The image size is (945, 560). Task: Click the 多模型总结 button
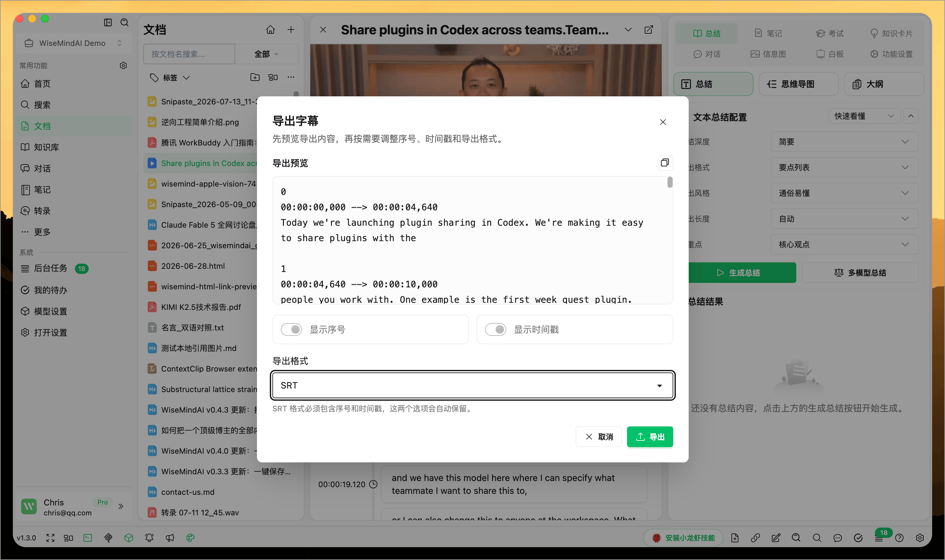point(860,272)
